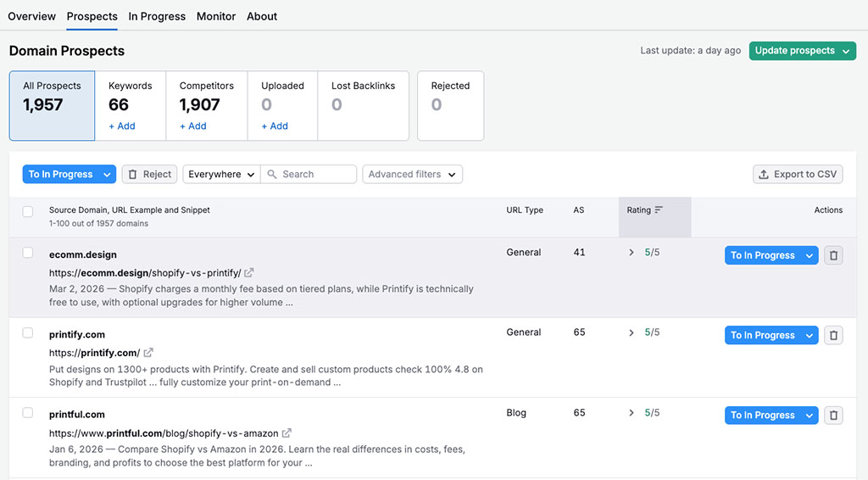
Task: Open To In Progress arrow for ecomm.design
Action: 810,255
